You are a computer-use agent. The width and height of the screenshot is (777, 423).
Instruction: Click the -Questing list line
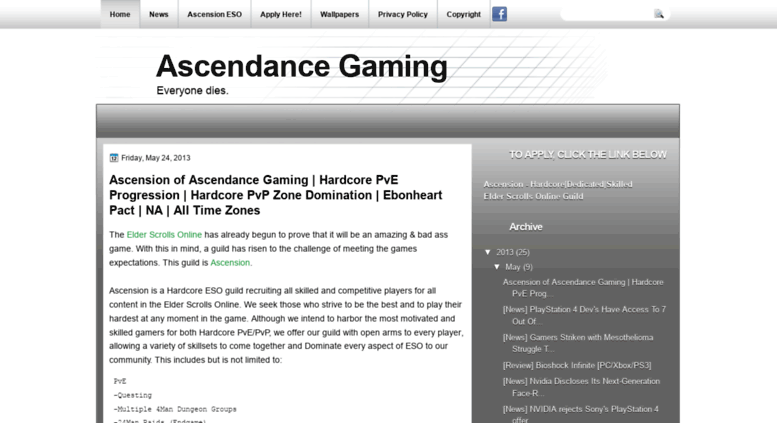(132, 395)
